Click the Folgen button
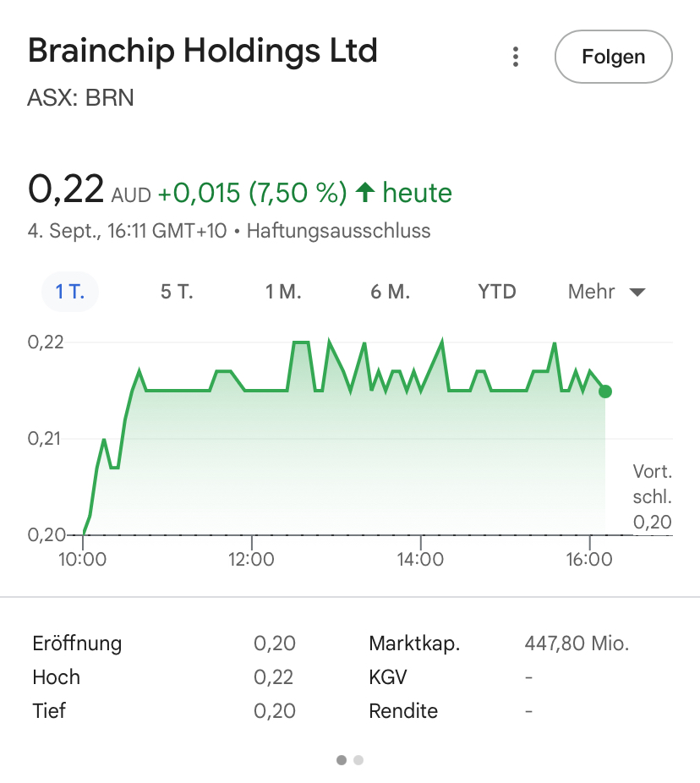Screen dimensions: 700x783 [x=613, y=57]
